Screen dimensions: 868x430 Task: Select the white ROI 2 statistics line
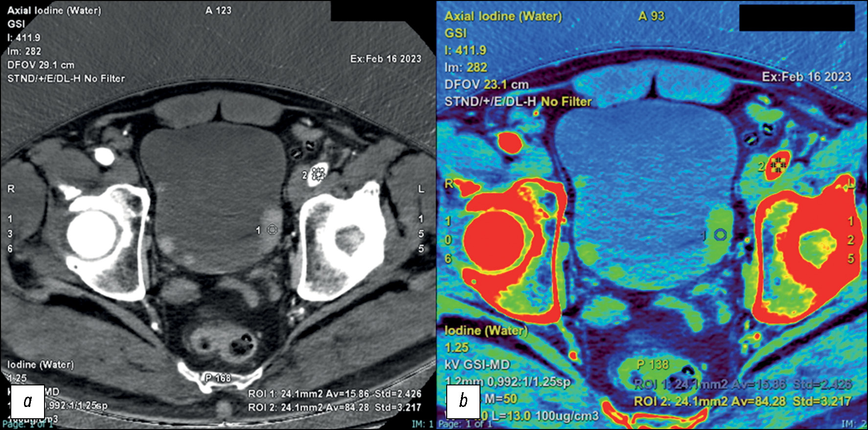[x=334, y=407]
